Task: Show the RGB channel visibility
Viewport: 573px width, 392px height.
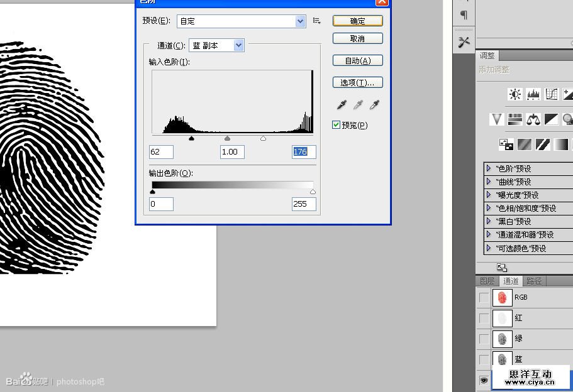Action: (484, 297)
